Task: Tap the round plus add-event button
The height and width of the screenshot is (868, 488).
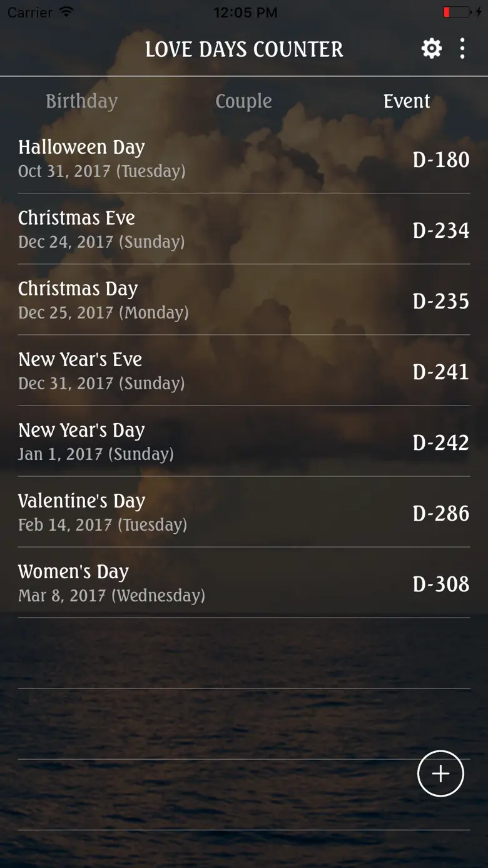Action: 440,774
